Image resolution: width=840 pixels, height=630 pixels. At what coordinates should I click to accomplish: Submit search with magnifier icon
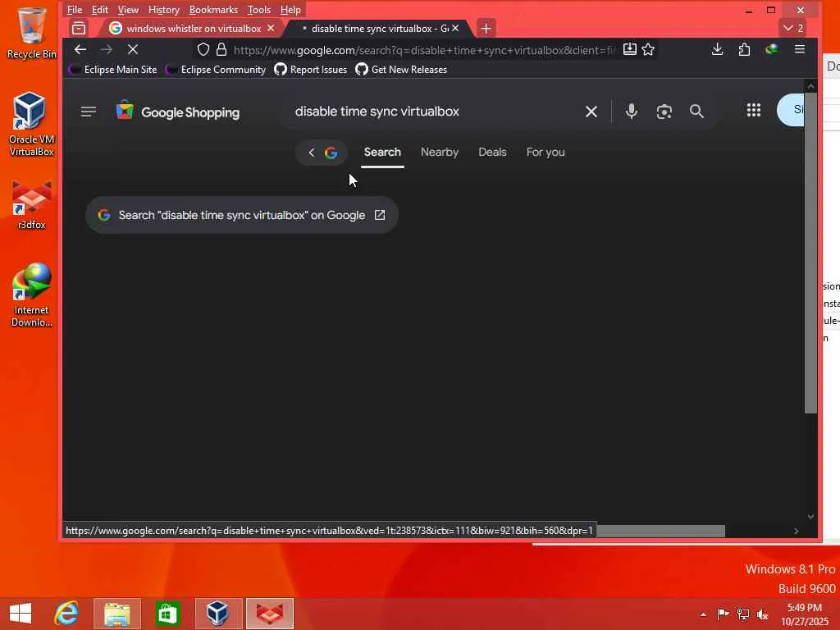click(x=696, y=112)
